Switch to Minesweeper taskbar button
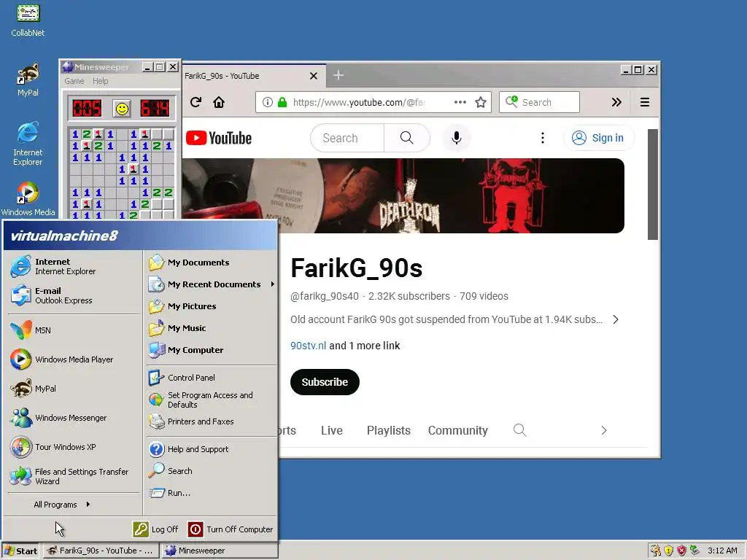The width and height of the screenshot is (747, 560). (220, 551)
